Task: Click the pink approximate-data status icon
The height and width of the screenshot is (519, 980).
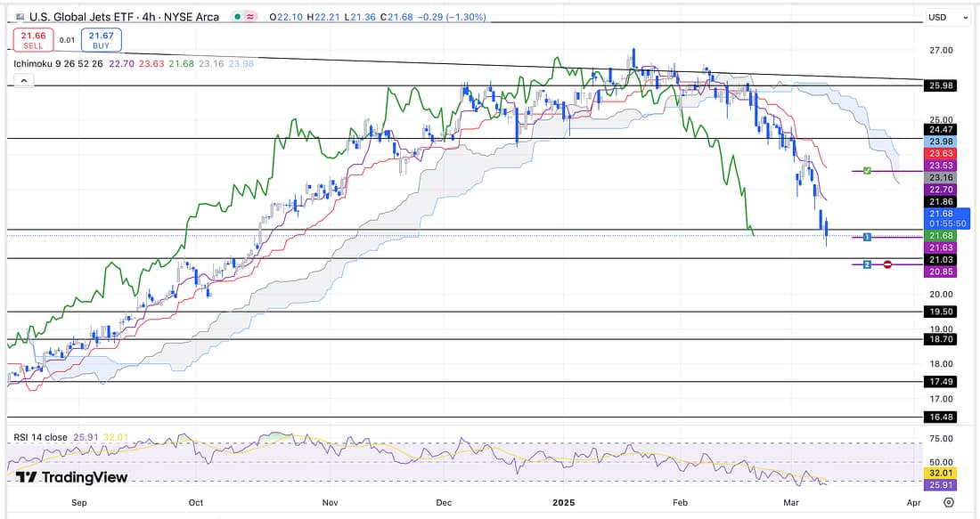Action: point(252,17)
